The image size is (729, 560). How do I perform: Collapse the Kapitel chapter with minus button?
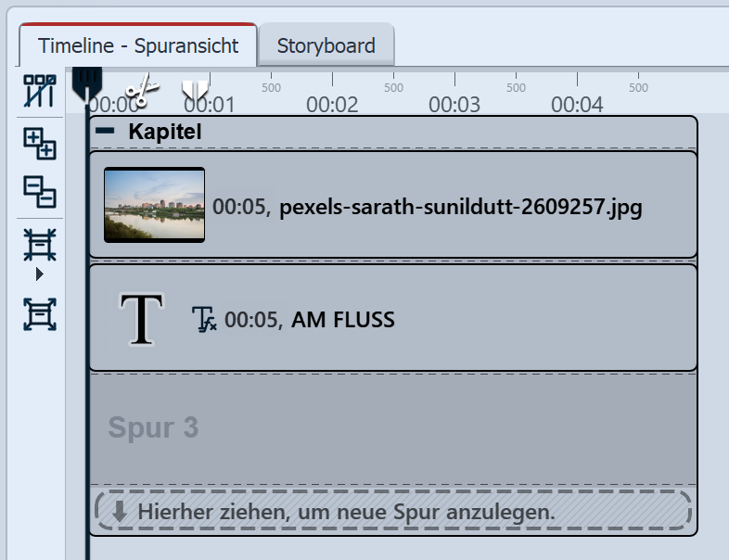[106, 132]
